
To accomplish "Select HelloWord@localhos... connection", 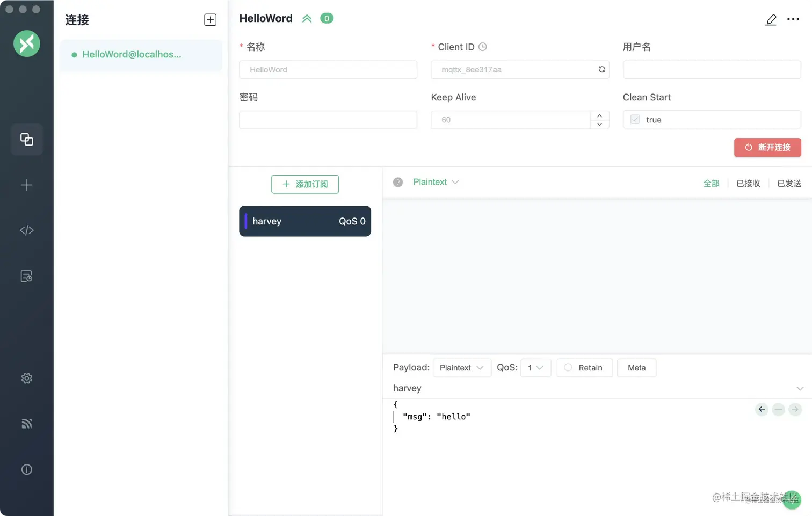I will 141,55.
